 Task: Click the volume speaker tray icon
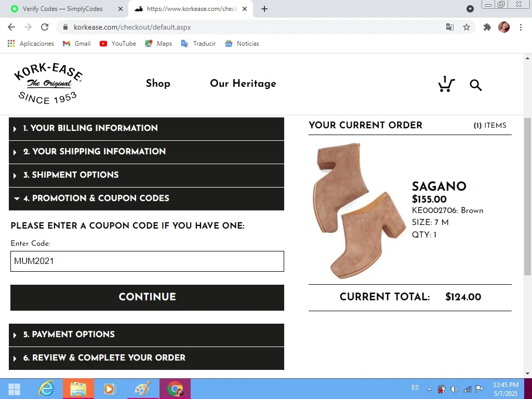[454, 389]
